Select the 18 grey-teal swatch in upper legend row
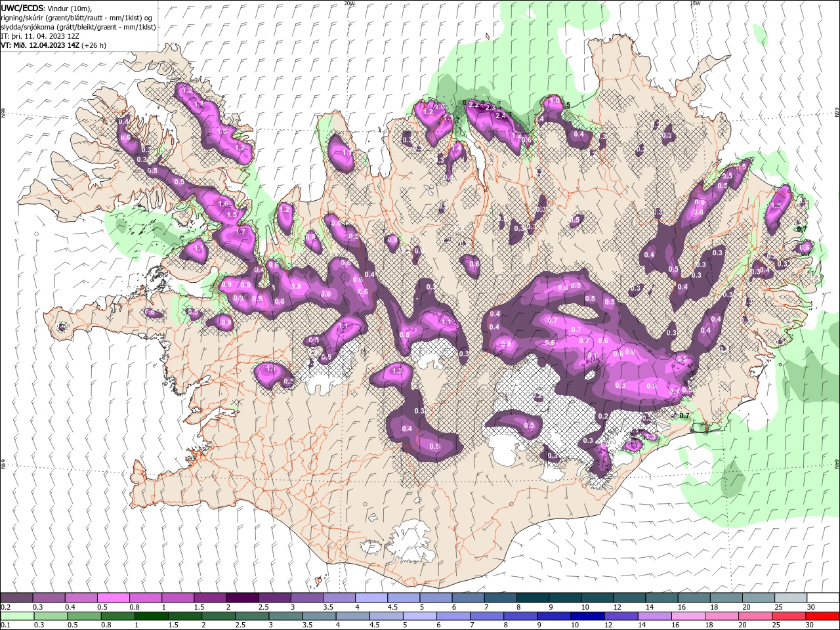This screenshot has width=840, height=630. point(727,597)
